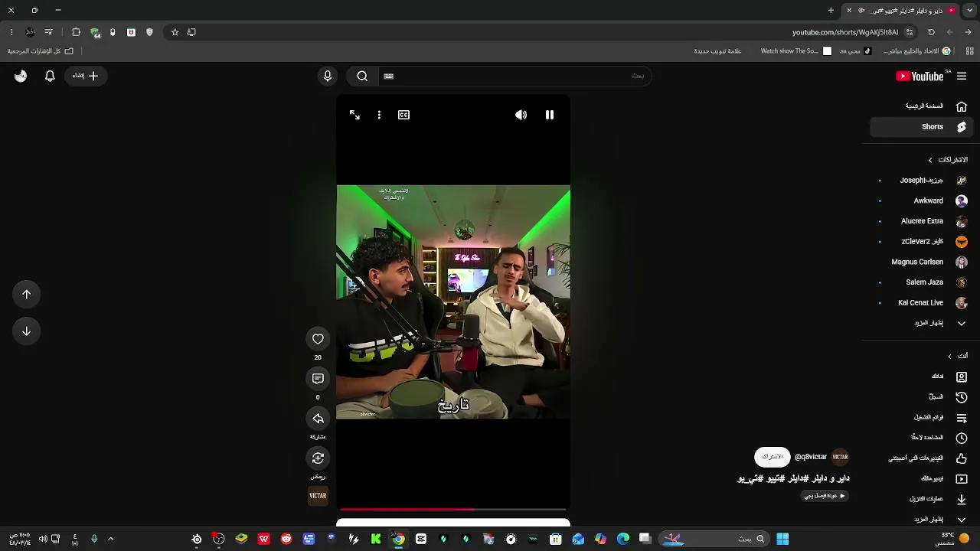Mute the Short's volume
The height and width of the screenshot is (551, 980).
pos(521,115)
